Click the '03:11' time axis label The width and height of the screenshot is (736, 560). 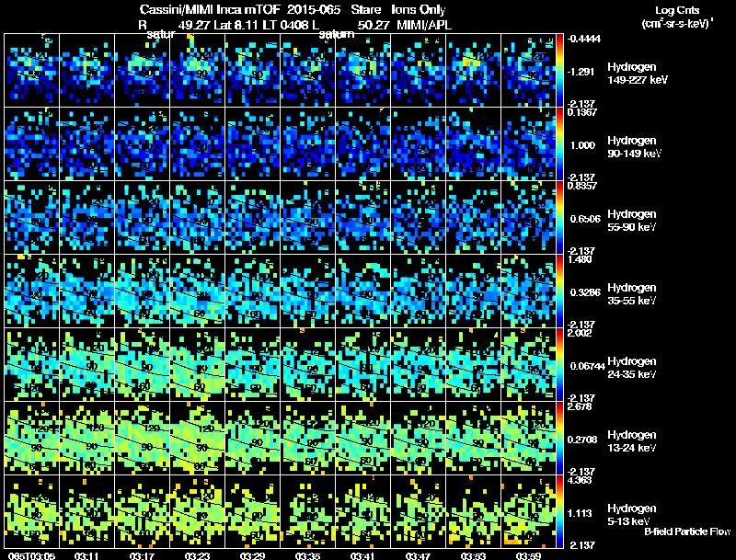pos(86,556)
